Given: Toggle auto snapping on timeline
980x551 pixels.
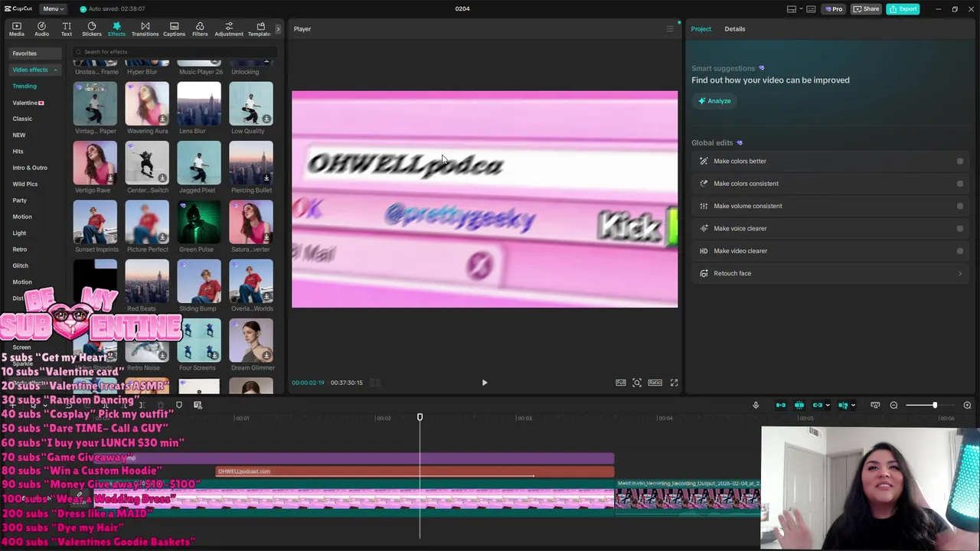Looking at the screenshot, I should 799,406.
